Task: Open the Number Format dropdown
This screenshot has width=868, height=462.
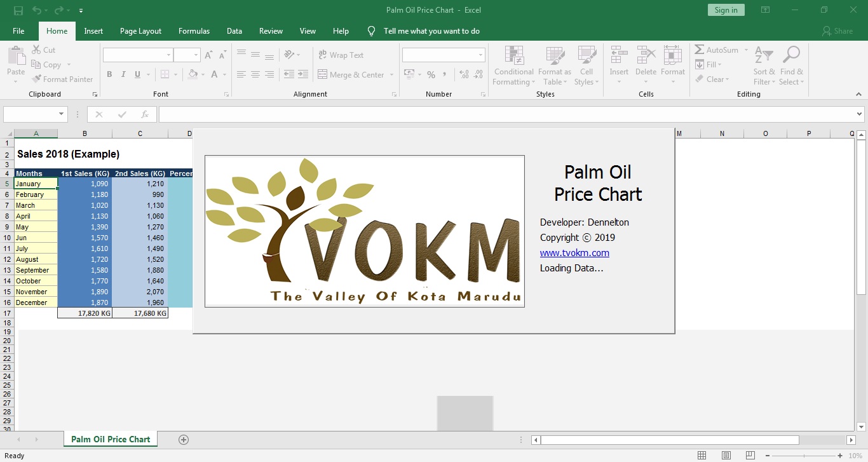Action: point(480,55)
